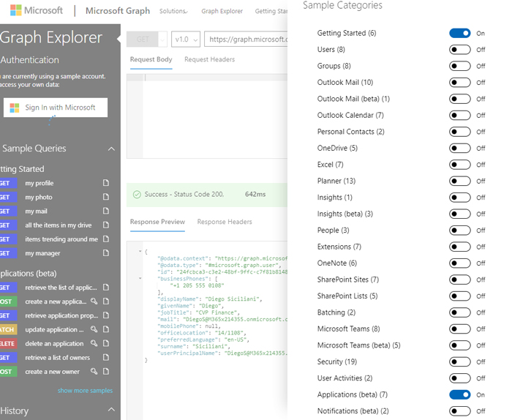Open docs icon for delete an application
This screenshot has height=420, width=512.
[106, 344]
